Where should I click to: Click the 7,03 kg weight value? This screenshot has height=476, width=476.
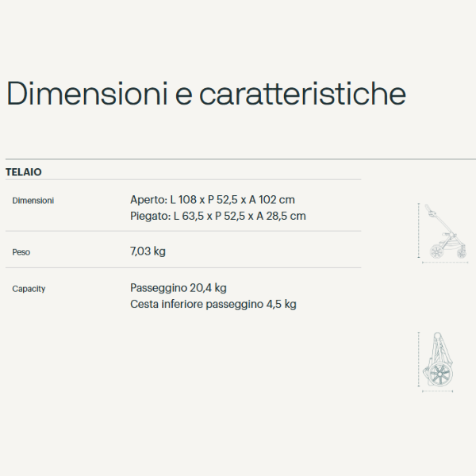click(x=148, y=251)
